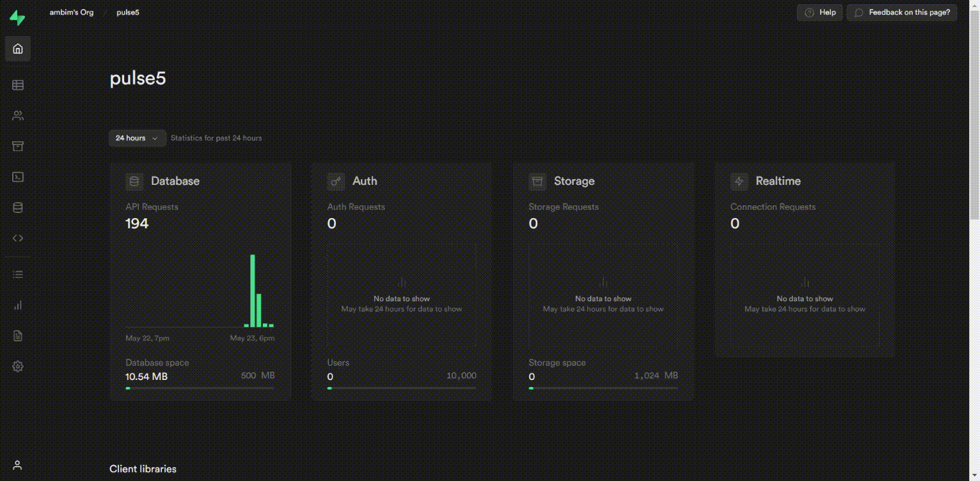Click Feedback on this page button
The height and width of the screenshot is (481, 980).
[x=902, y=13]
